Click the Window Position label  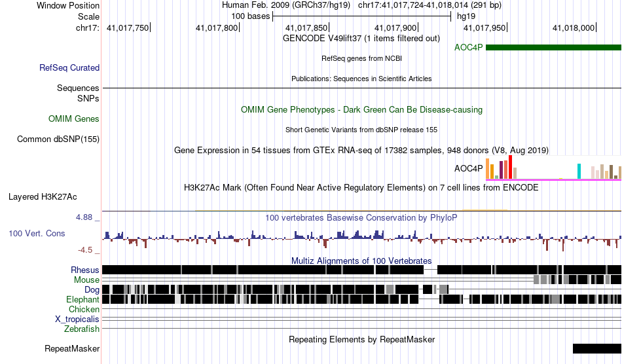click(x=68, y=5)
